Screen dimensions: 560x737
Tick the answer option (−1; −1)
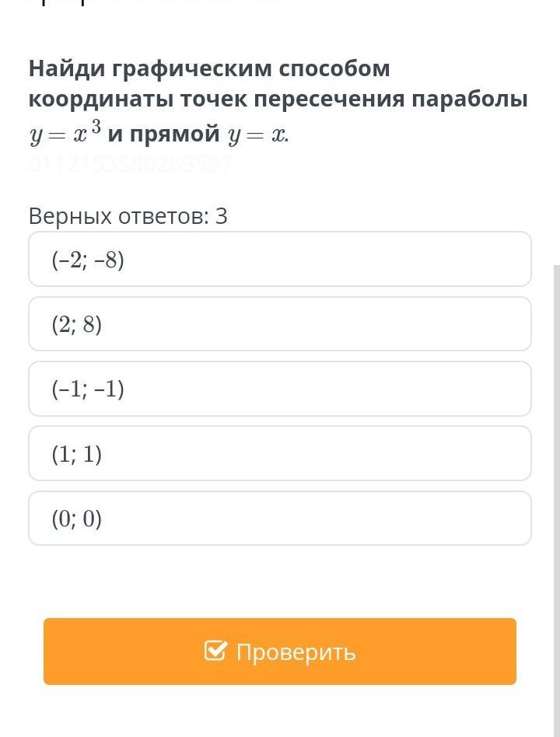pos(280,389)
